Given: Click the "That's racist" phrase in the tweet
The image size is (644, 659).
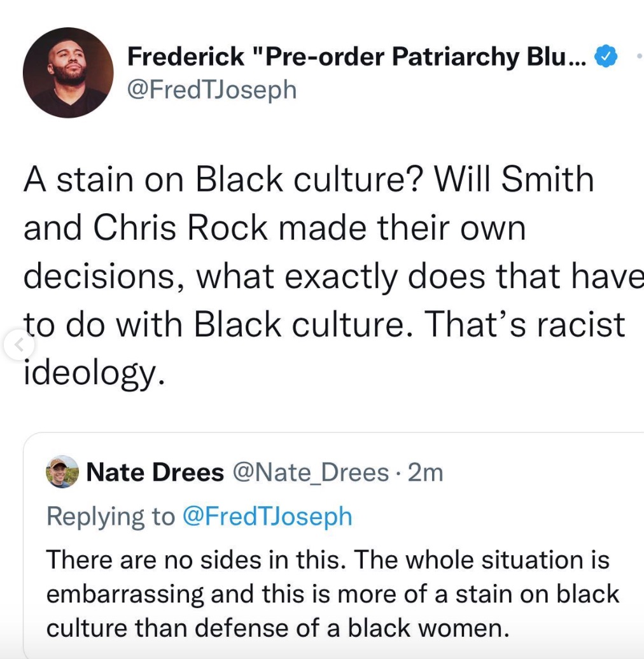Looking at the screenshot, I should click(x=524, y=324).
